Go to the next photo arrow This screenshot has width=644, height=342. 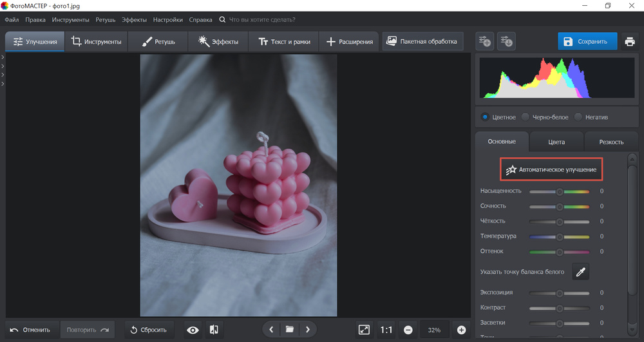pos(308,330)
